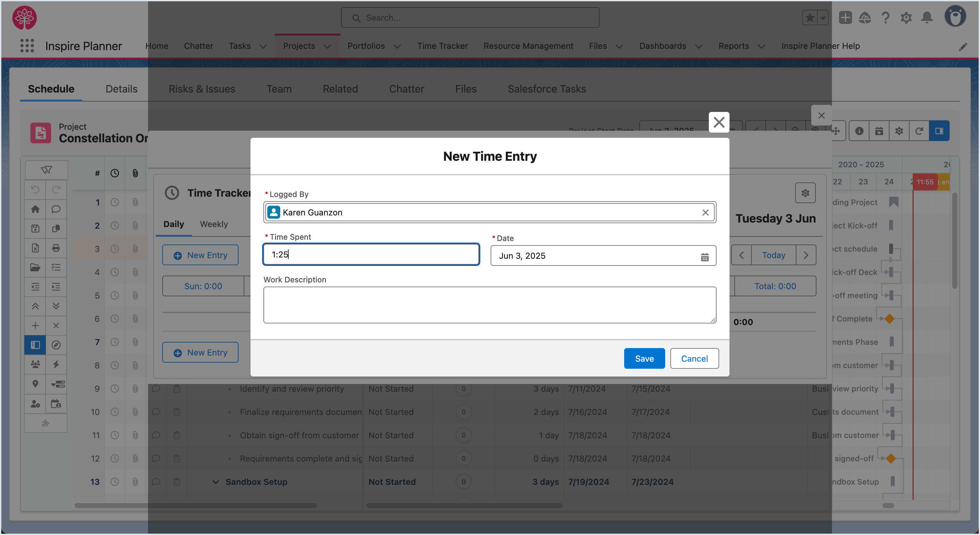980x535 pixels.
Task: Click the indent icon in left toolbar
Action: coord(56,287)
